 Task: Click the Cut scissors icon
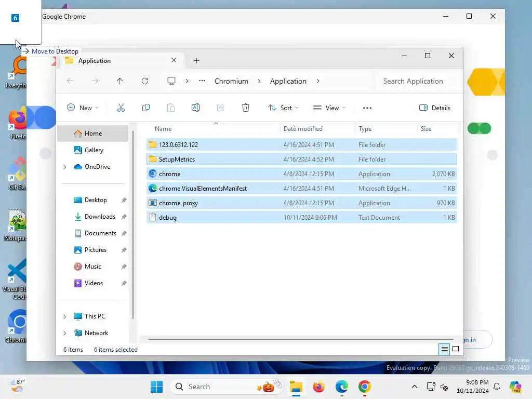(121, 108)
